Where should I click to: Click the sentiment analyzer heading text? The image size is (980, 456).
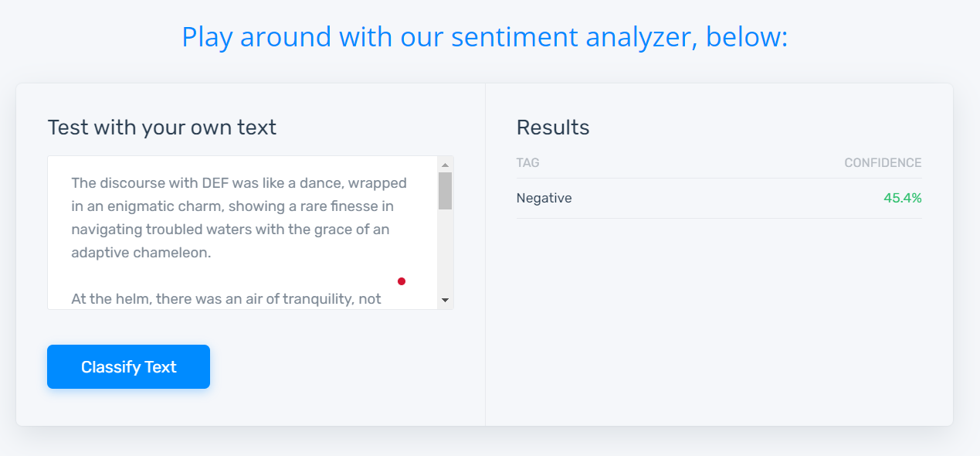pyautogui.click(x=484, y=36)
